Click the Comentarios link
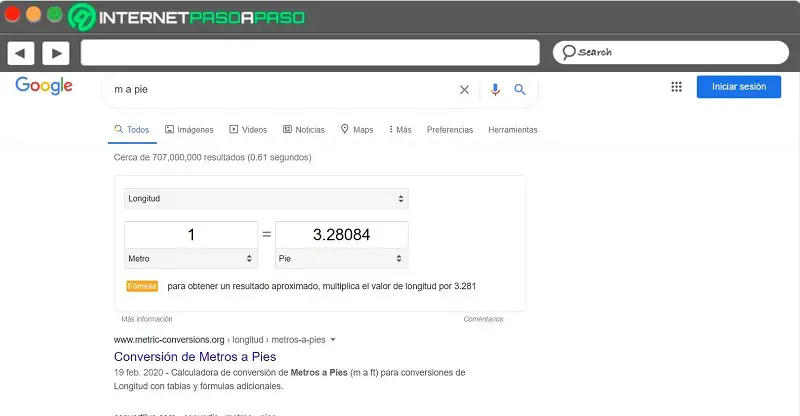The image size is (800, 416). [483, 319]
